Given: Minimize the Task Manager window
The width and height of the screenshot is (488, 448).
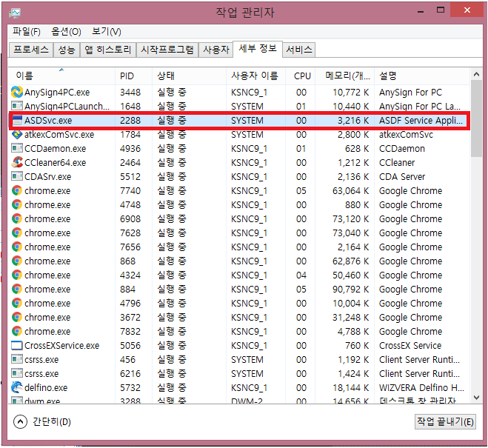Looking at the screenshot, I should (421, 11).
